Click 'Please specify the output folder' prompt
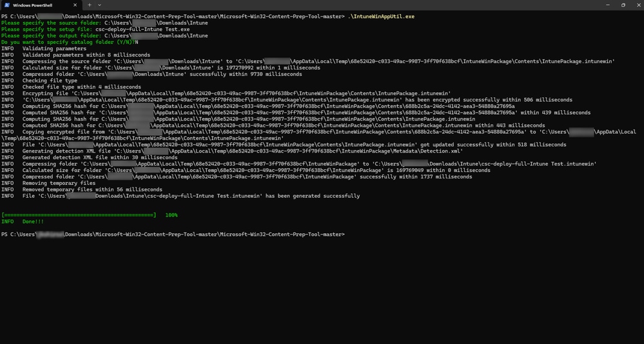This screenshot has width=644, height=344. 52,35
